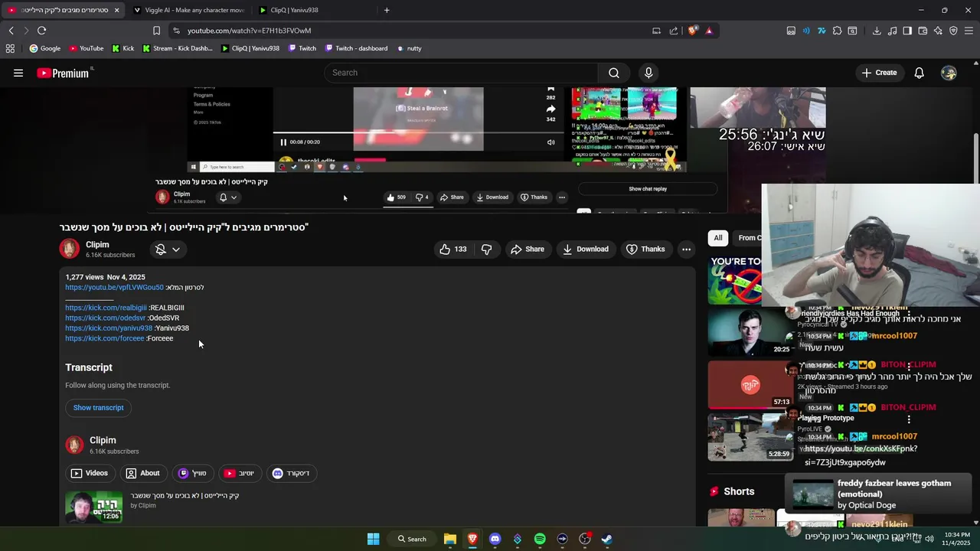The width and height of the screenshot is (980, 551).
Task: Open Brave Rewards triangle icon
Action: [709, 31]
